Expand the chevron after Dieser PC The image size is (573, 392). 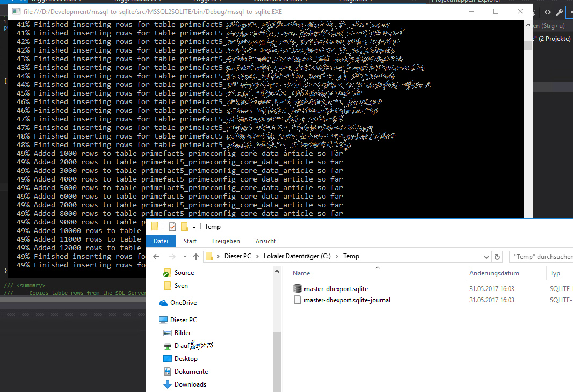(x=257, y=256)
